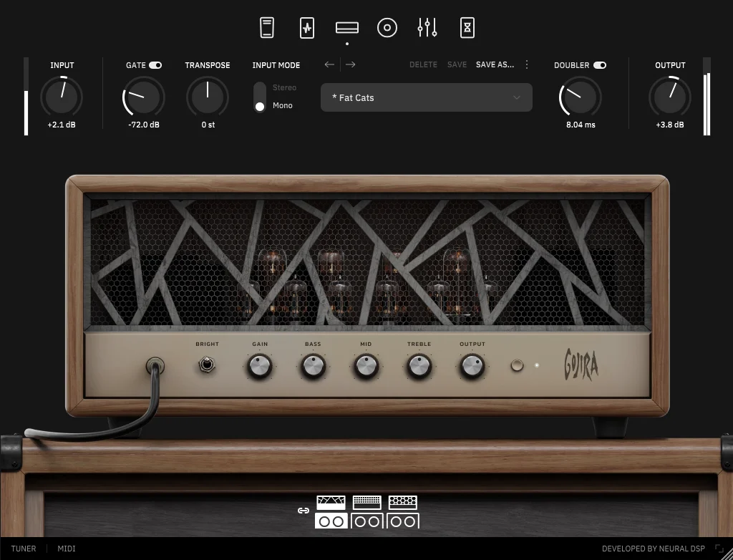Click the 8.04 ms doubler value
Image resolution: width=733 pixels, height=560 pixels.
tap(581, 125)
